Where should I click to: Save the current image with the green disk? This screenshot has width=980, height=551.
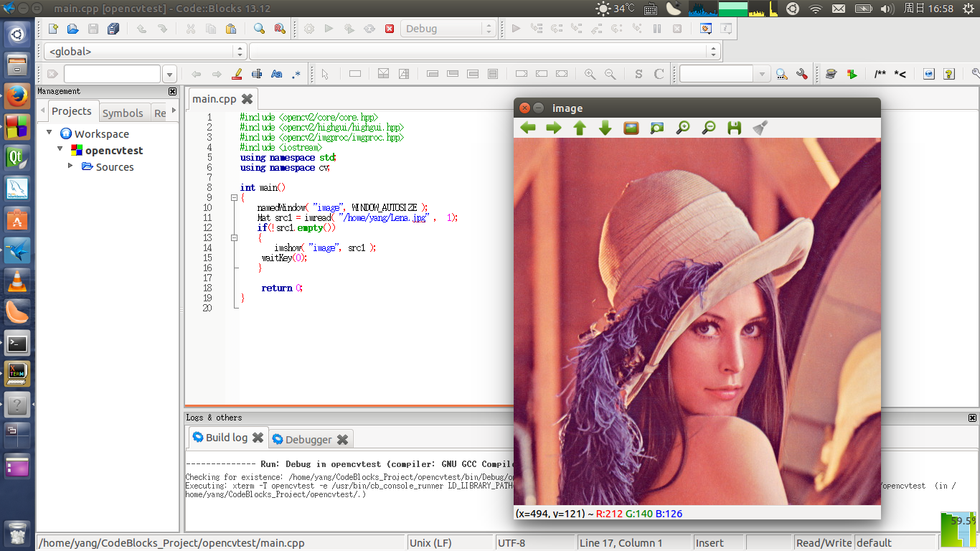click(x=734, y=128)
